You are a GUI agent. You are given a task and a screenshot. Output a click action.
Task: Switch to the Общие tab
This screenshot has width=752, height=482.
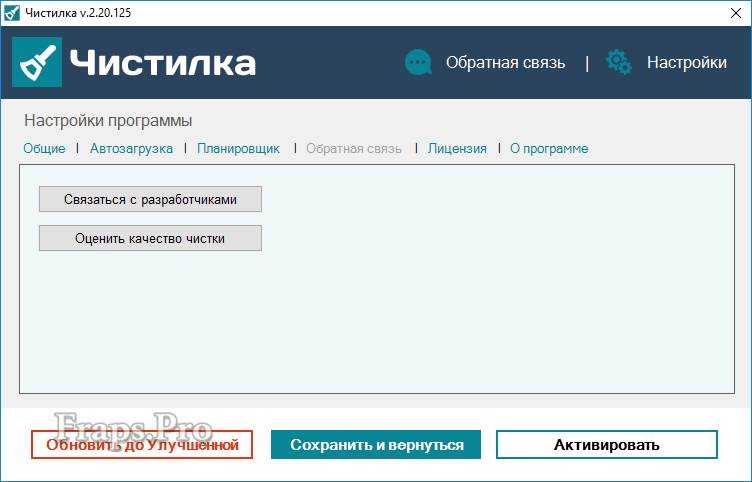[44, 149]
